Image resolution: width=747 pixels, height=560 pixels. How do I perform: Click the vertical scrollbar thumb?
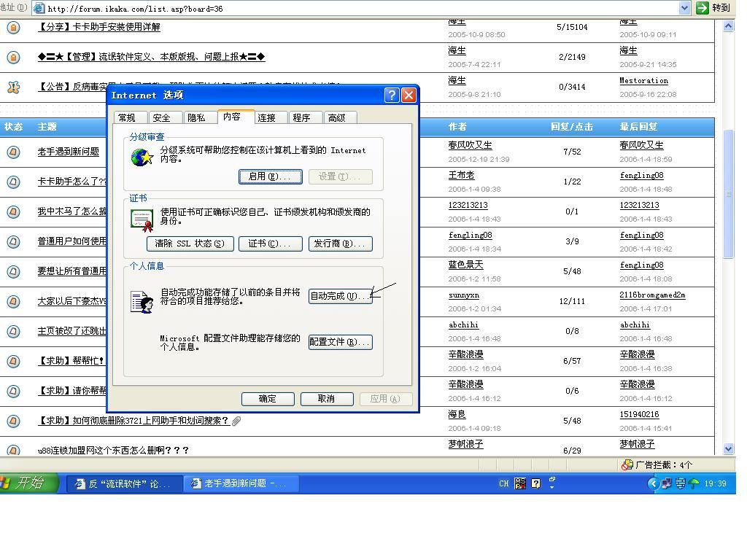[x=728, y=194]
